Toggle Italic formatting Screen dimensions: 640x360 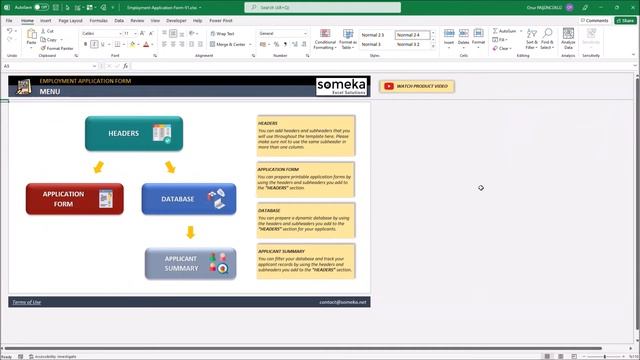pos(94,44)
